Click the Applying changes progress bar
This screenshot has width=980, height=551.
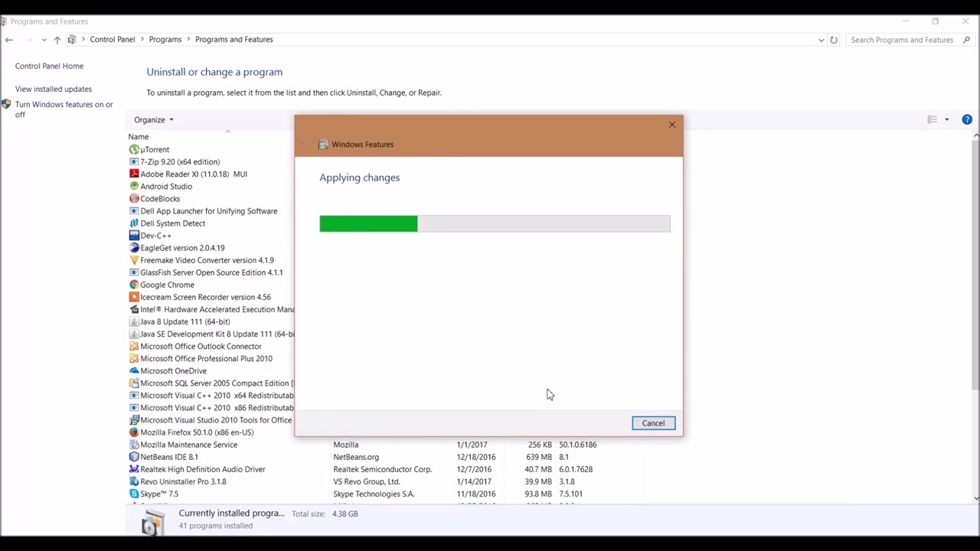[495, 223]
